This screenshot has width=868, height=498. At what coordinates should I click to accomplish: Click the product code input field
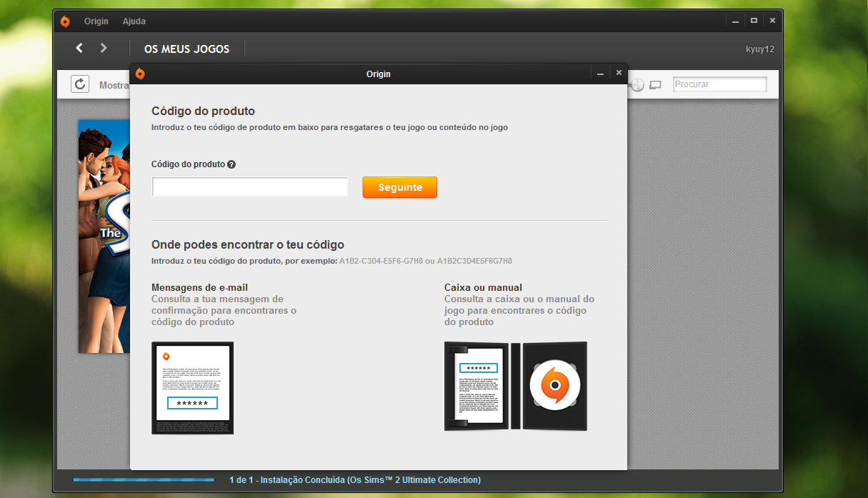250,187
